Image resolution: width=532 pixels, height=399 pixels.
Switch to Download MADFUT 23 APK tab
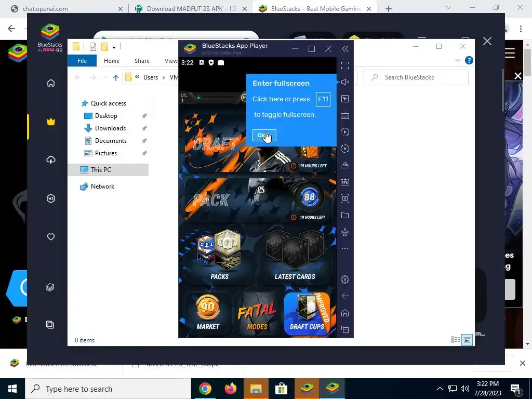pos(191,9)
